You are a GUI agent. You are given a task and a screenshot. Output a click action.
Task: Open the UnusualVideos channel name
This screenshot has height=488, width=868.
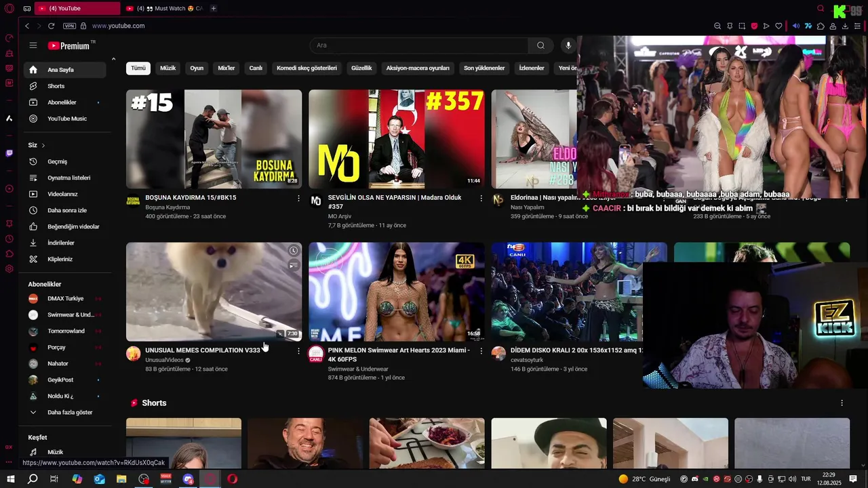pos(164,360)
